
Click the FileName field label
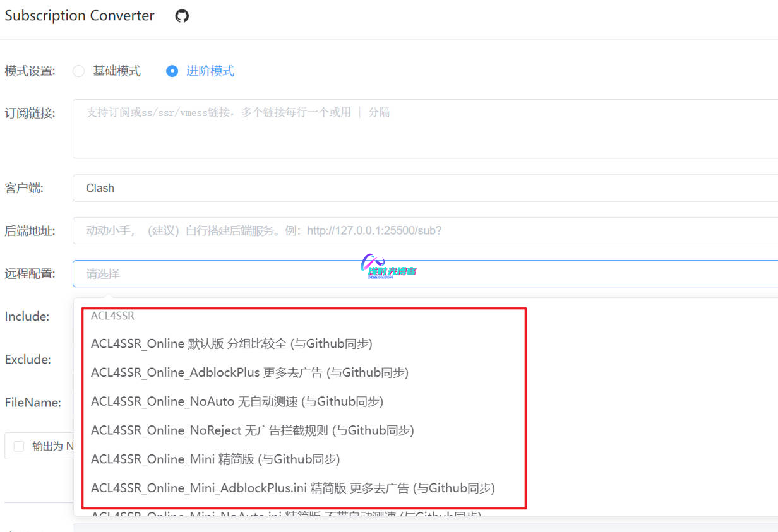33,403
